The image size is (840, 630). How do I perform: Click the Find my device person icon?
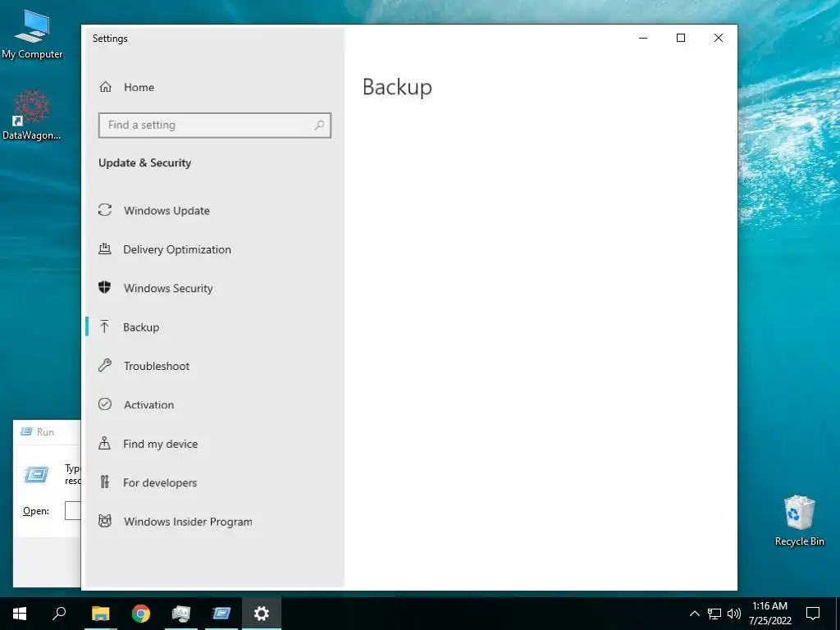[x=104, y=443]
